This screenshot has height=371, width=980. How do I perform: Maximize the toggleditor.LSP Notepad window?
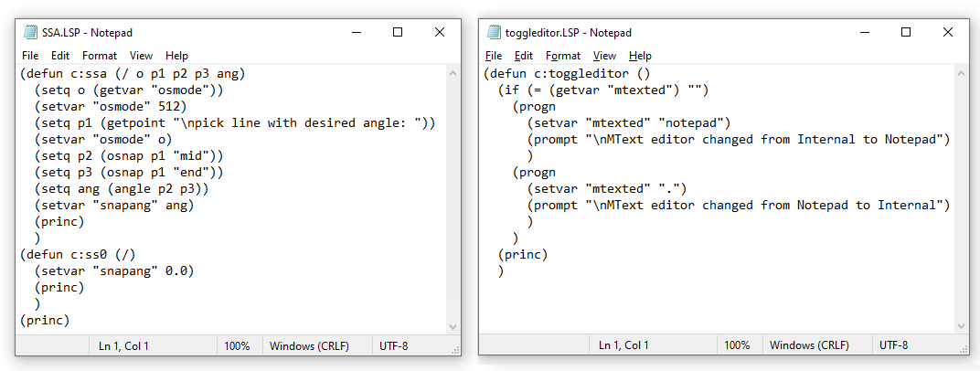click(x=906, y=32)
